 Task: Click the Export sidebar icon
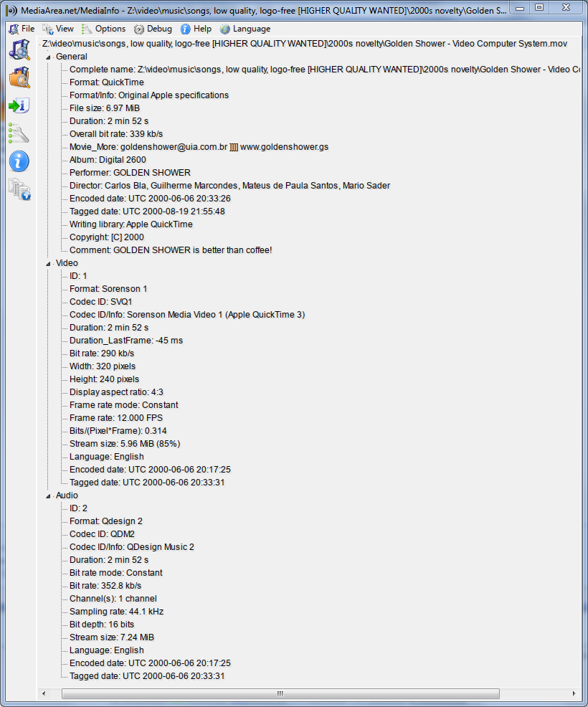click(19, 105)
